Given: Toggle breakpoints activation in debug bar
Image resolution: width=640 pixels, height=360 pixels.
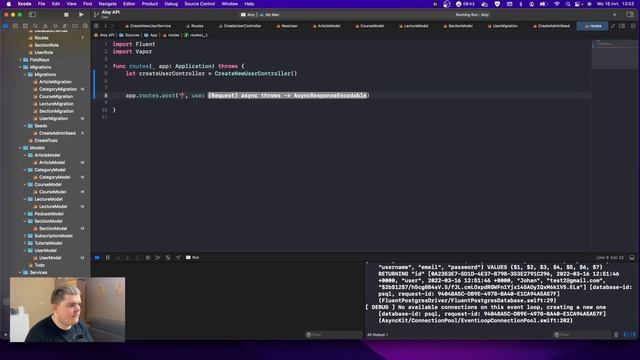Looking at the screenshot, I should (97, 258).
